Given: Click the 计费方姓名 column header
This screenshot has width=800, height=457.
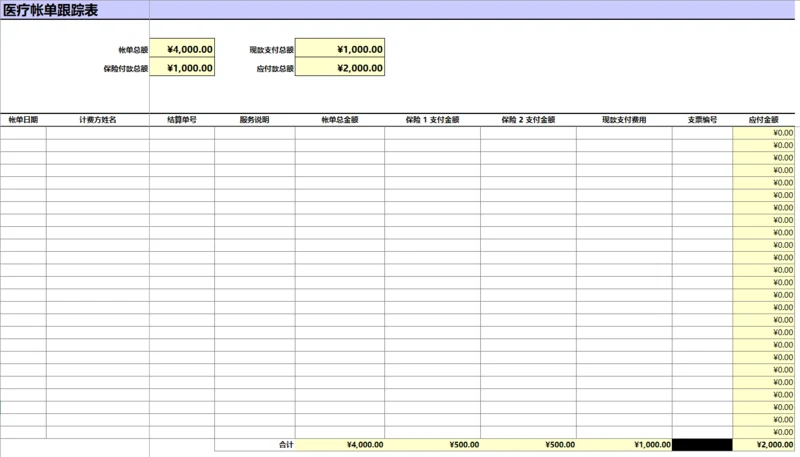Looking at the screenshot, I should pos(98,119).
